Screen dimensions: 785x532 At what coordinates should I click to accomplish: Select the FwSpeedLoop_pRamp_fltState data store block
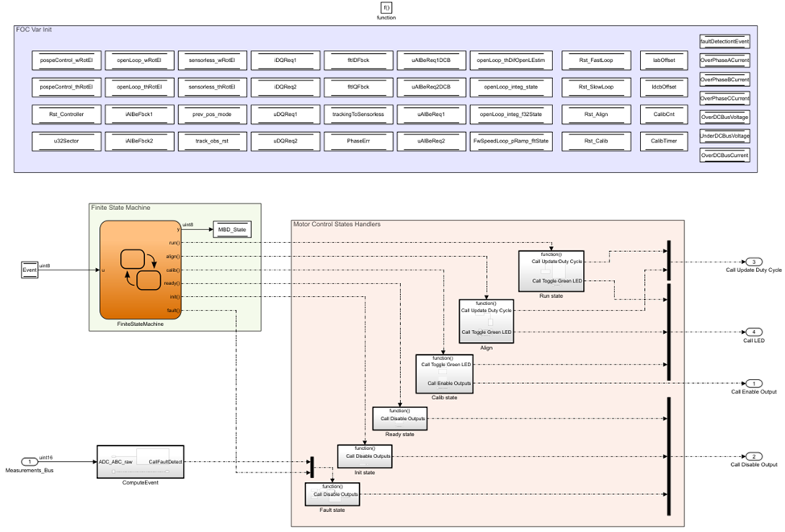(x=511, y=141)
